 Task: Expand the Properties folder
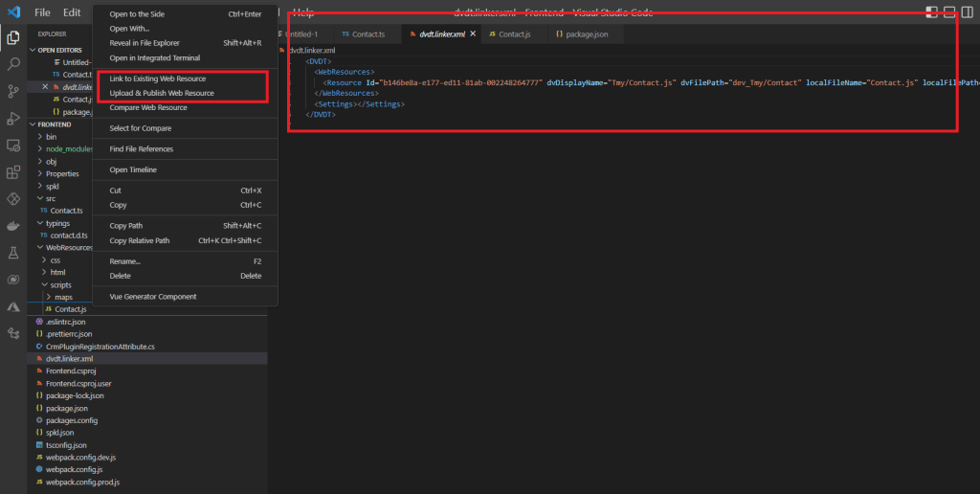[60, 174]
